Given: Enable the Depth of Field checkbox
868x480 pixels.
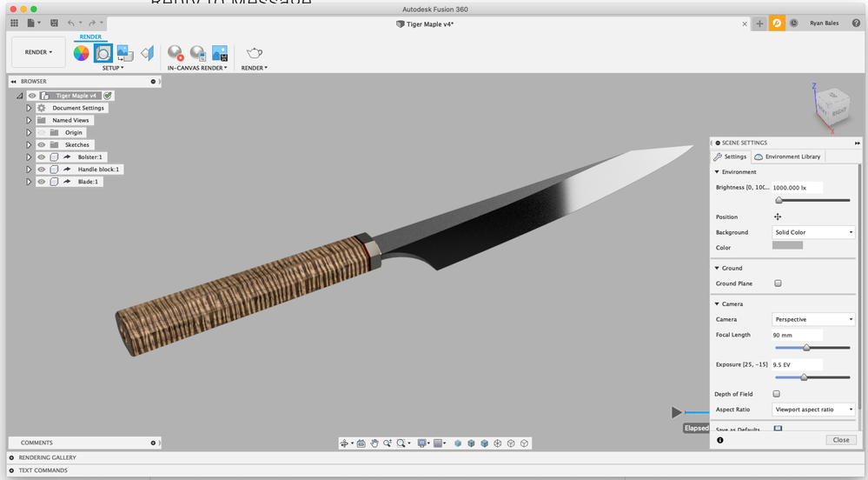Looking at the screenshot, I should coord(777,394).
